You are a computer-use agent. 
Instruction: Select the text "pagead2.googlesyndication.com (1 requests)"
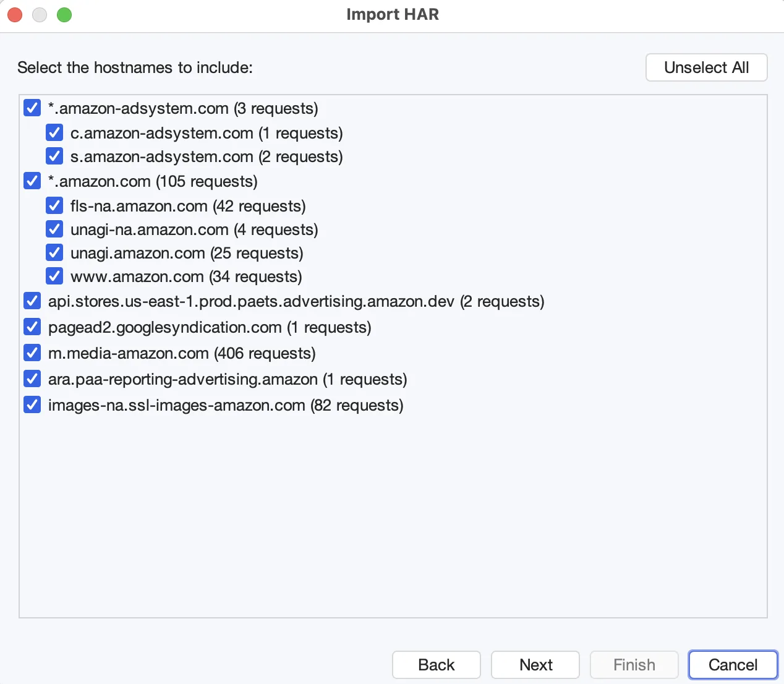coord(210,327)
